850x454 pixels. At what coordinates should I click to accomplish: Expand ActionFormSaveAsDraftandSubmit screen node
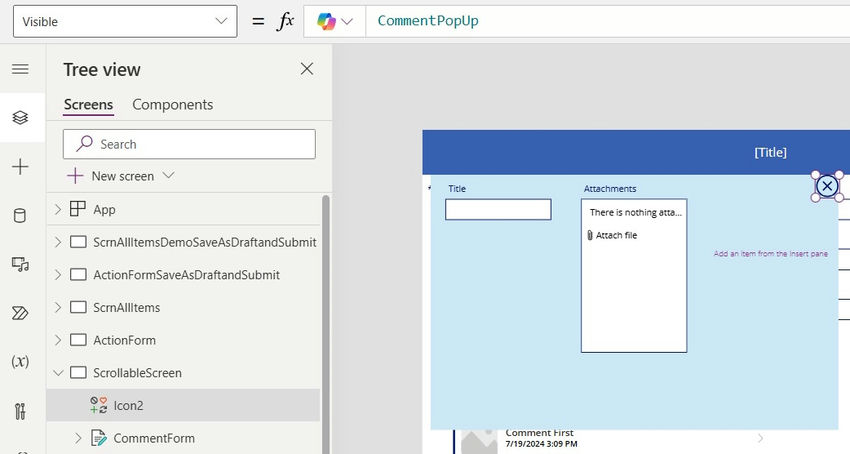coord(58,274)
